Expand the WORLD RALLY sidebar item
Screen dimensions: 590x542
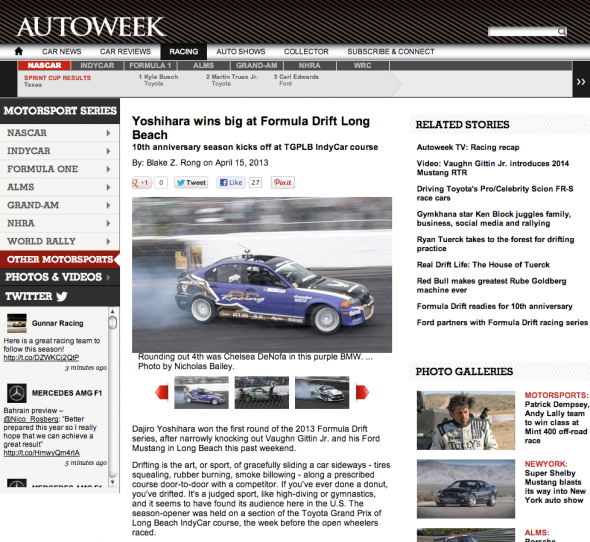[59, 241]
